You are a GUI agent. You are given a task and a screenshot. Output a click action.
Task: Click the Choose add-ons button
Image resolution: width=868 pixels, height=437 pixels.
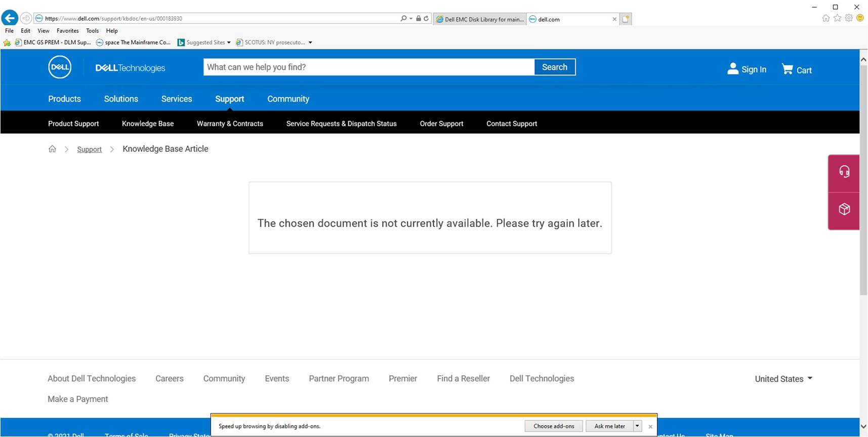coord(554,426)
